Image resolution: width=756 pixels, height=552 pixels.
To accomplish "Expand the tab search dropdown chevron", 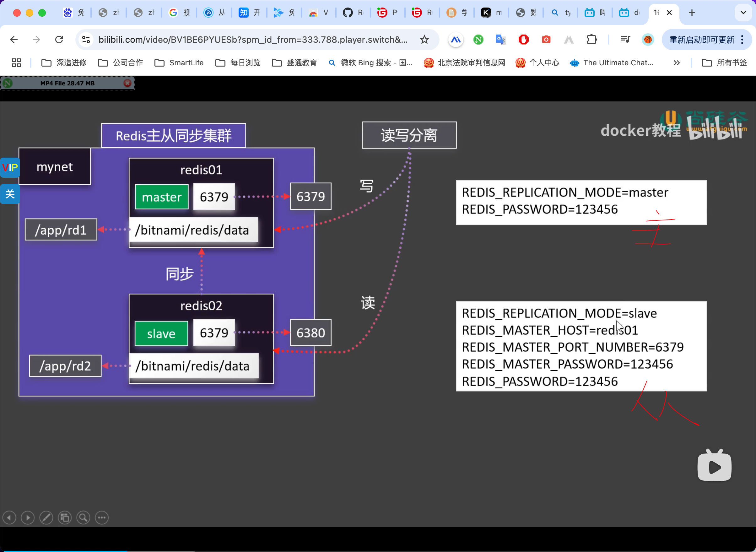I will coord(743,13).
